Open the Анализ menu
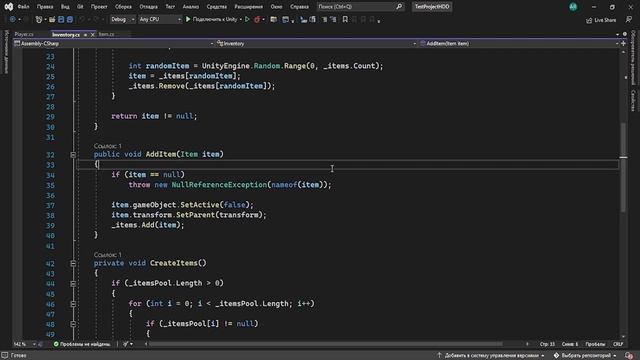The height and width of the screenshot is (360, 640). tap(191, 7)
